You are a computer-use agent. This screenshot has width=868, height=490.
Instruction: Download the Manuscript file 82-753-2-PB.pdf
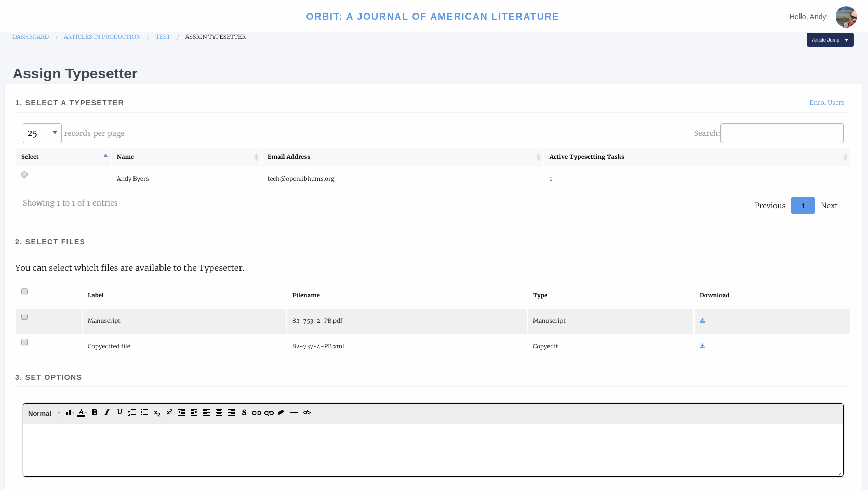point(702,321)
